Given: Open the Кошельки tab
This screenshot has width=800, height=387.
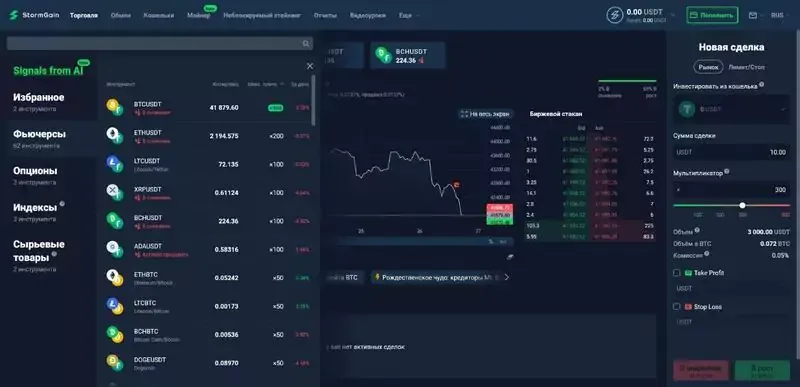Looking at the screenshot, I should coord(159,15).
